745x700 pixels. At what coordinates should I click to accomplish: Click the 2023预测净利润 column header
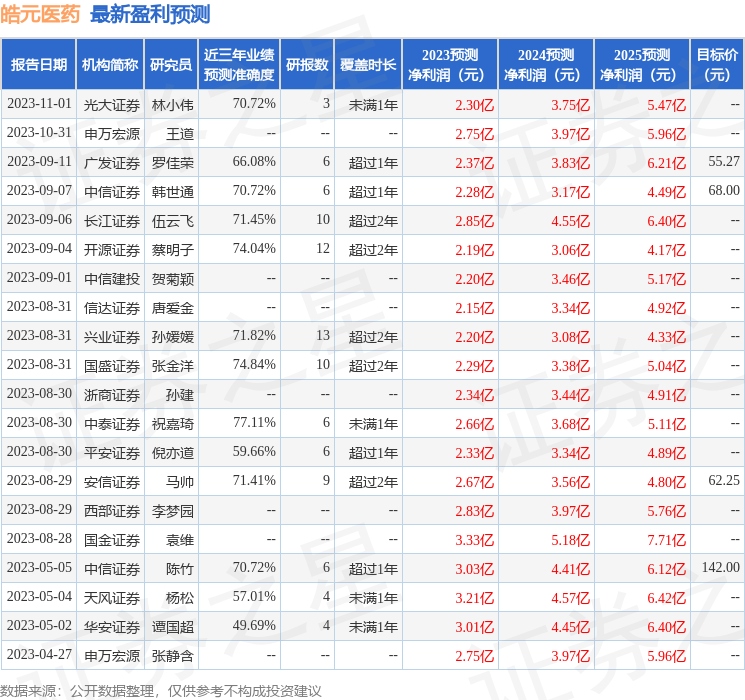449,65
